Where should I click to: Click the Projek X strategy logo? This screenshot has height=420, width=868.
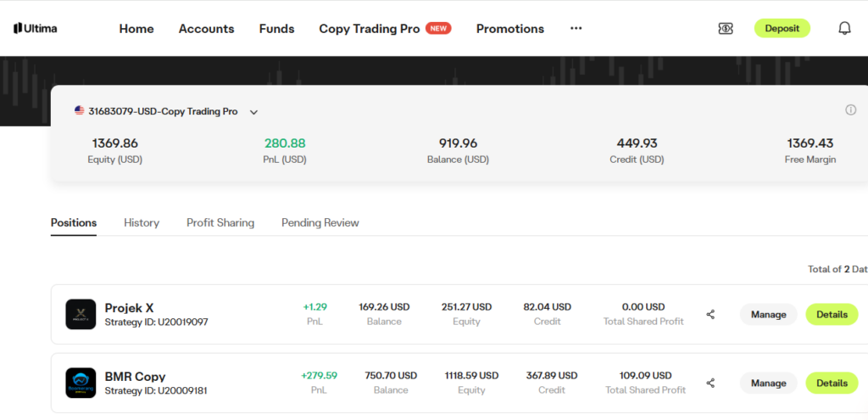[x=81, y=314]
